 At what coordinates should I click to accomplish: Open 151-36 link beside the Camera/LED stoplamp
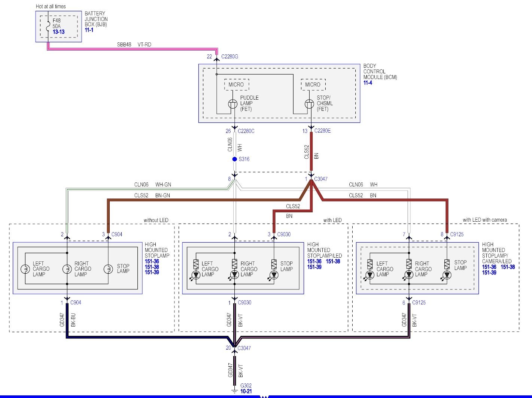tap(489, 267)
